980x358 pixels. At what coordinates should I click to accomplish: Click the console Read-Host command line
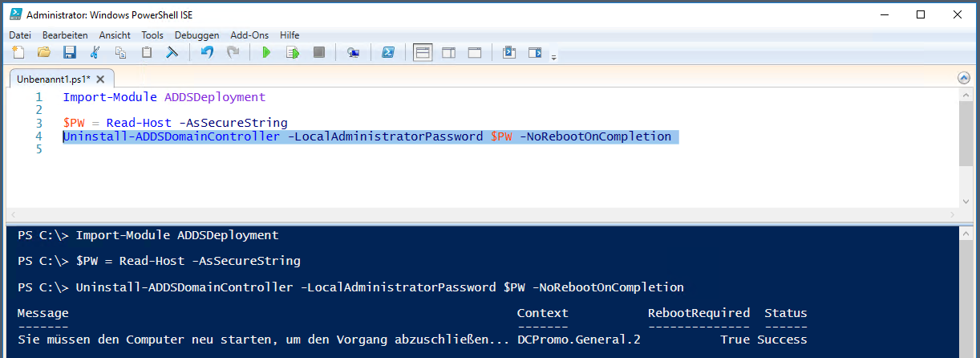(x=159, y=261)
